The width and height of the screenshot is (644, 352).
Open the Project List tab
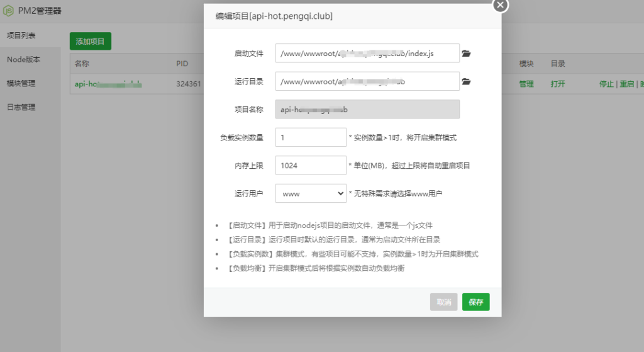pos(30,35)
